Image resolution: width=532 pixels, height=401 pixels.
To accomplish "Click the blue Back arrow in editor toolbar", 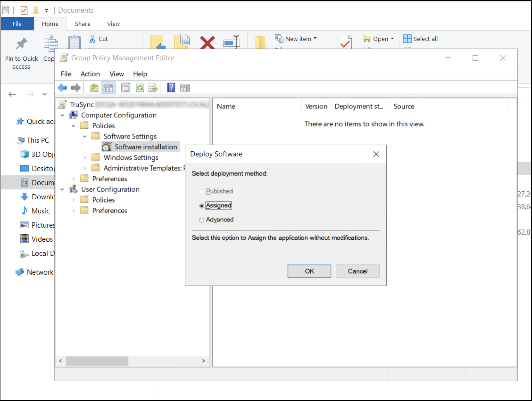I will point(62,88).
